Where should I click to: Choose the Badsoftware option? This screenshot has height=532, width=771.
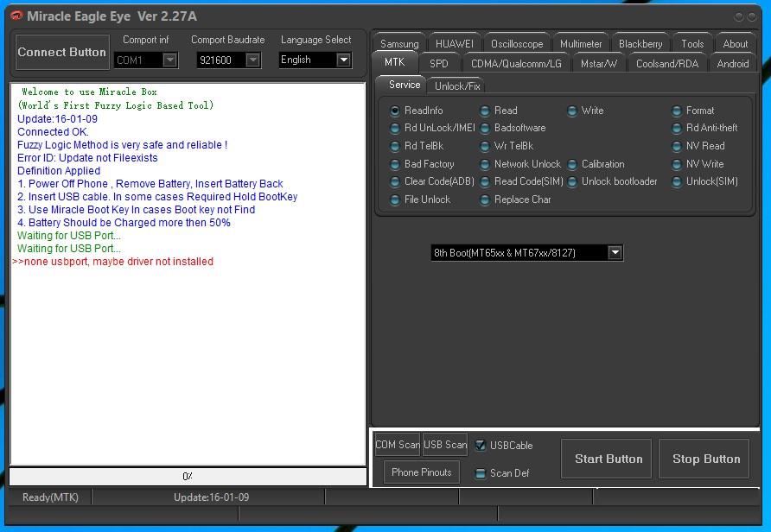[x=513, y=128]
